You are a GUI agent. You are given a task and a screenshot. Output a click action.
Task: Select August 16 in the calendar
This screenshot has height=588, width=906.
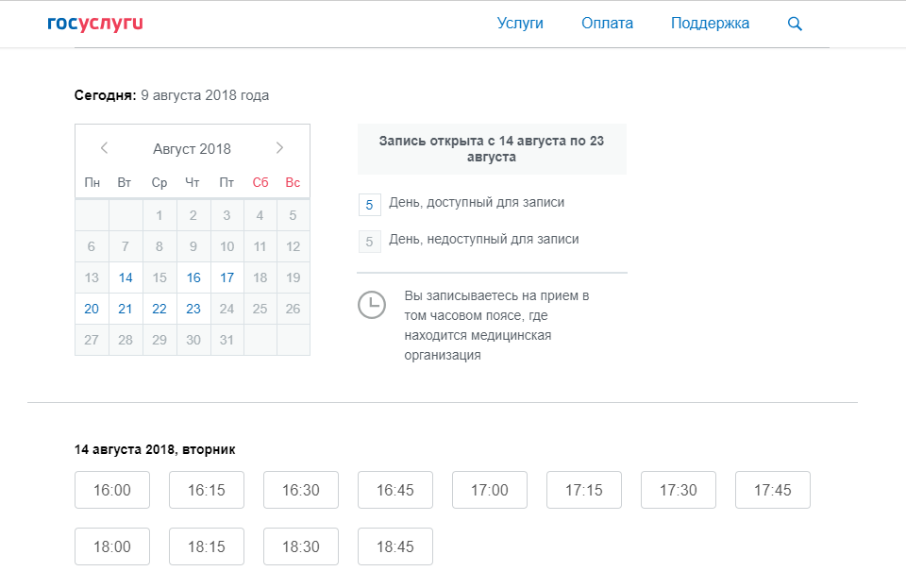(193, 277)
